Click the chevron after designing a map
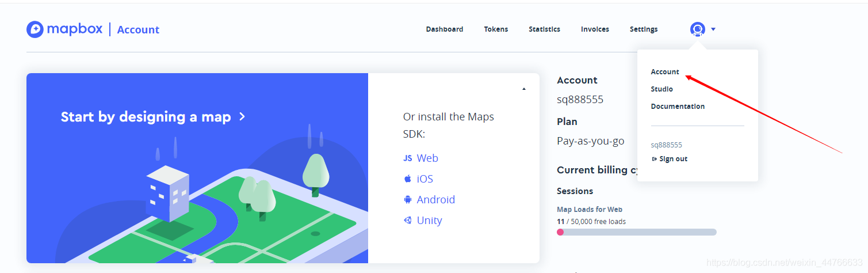The image size is (868, 273). 242,117
